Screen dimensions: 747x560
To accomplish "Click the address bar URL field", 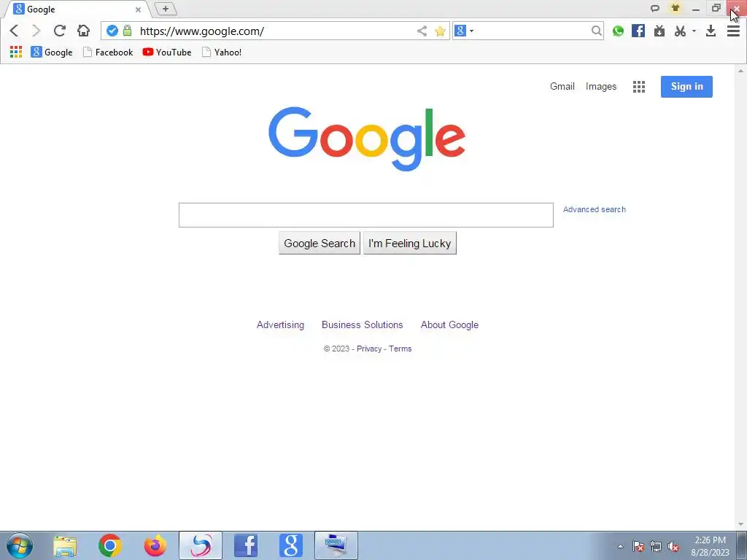I will tap(276, 31).
